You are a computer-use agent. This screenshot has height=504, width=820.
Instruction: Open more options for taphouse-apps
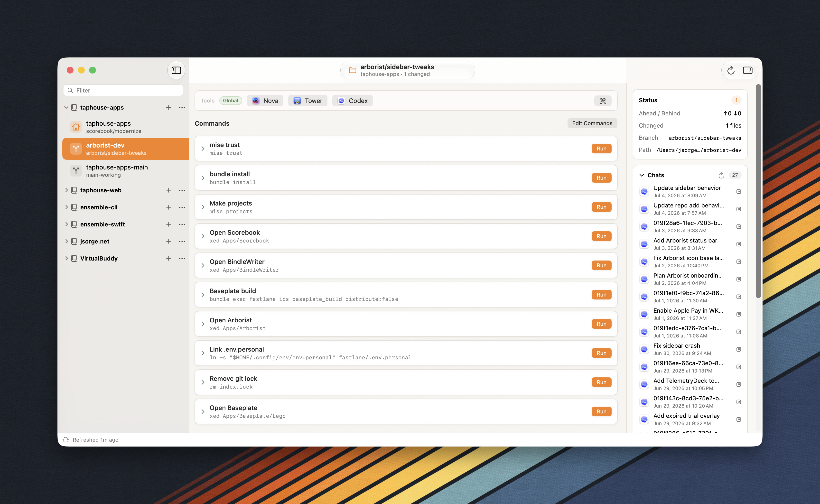point(182,107)
